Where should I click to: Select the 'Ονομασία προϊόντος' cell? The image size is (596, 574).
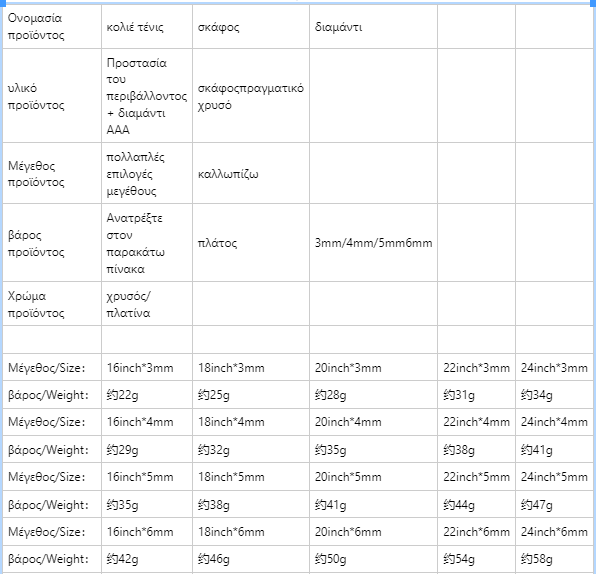point(52,27)
